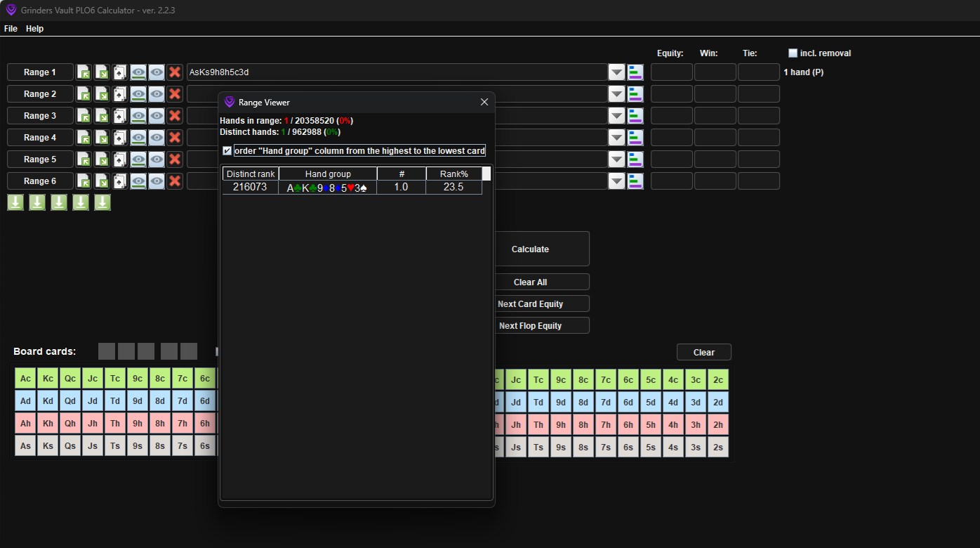Click the underlined eye icon for Range 2
Image resolution: width=980 pixels, height=548 pixels.
[x=138, y=94]
